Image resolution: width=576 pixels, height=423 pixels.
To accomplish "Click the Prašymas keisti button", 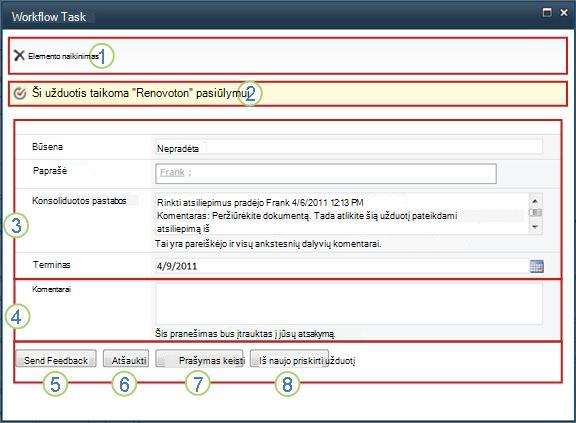I will (199, 359).
